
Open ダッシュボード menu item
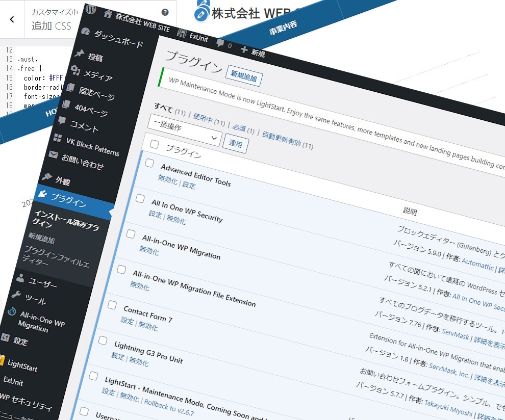[118, 40]
